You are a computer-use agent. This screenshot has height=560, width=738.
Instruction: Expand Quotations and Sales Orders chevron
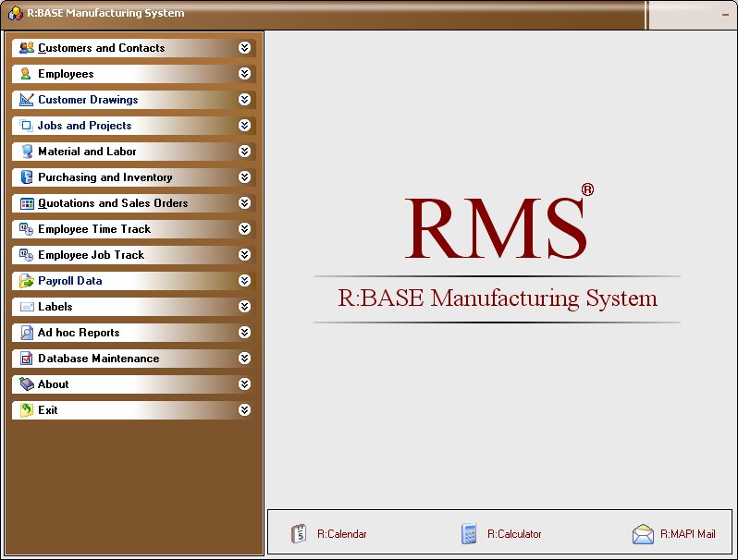pos(244,202)
